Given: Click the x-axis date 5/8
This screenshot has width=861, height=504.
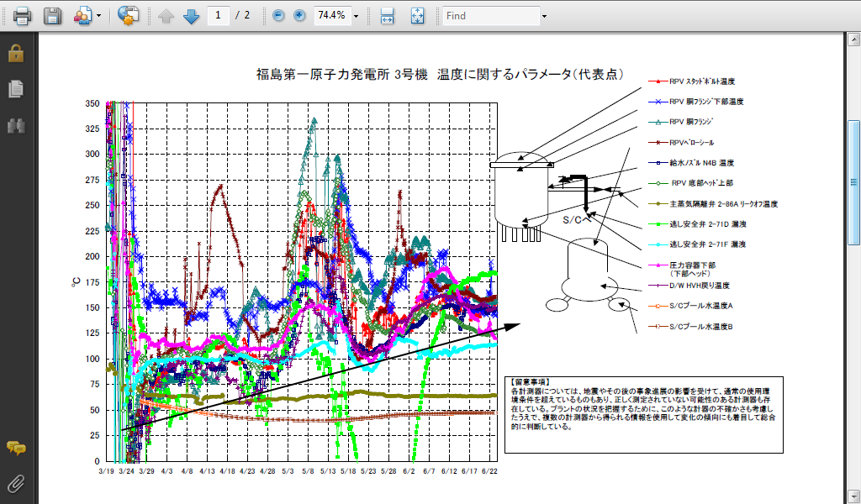Looking at the screenshot, I should pos(308,471).
